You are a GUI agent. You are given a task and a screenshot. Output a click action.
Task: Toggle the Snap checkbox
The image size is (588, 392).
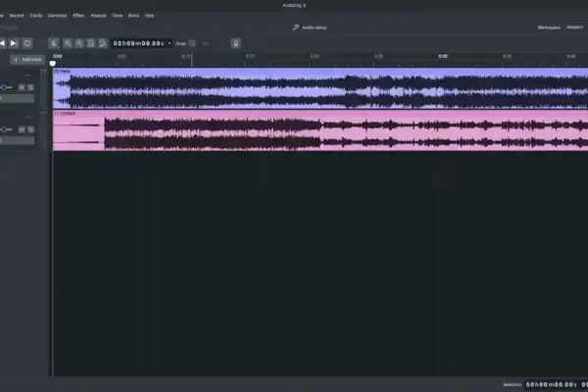tap(192, 43)
